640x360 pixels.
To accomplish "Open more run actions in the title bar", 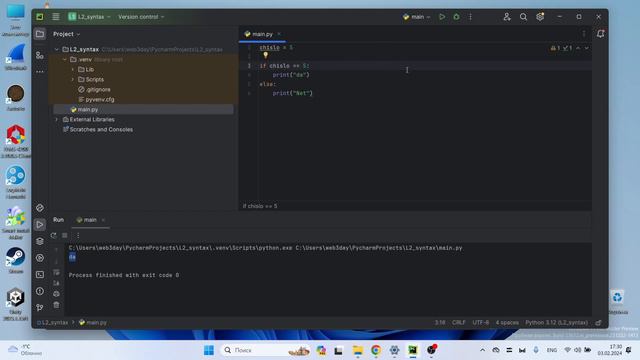I will [470, 17].
